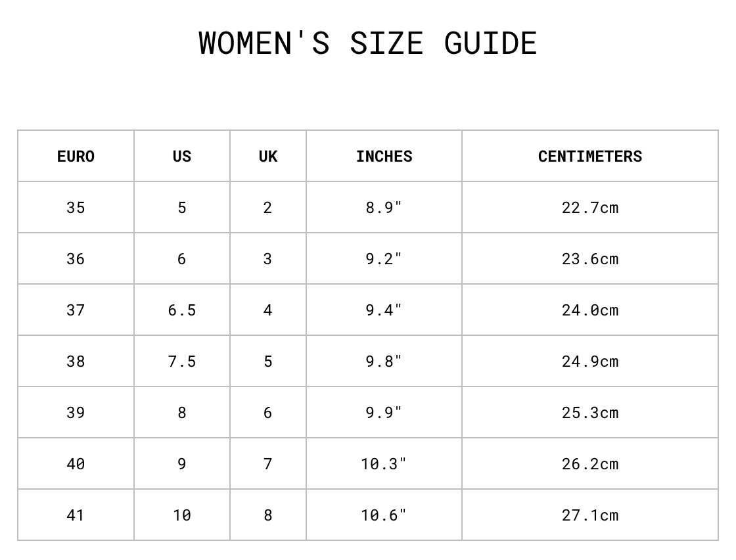Click the 24.9cm centimeters cell

pos(589,362)
